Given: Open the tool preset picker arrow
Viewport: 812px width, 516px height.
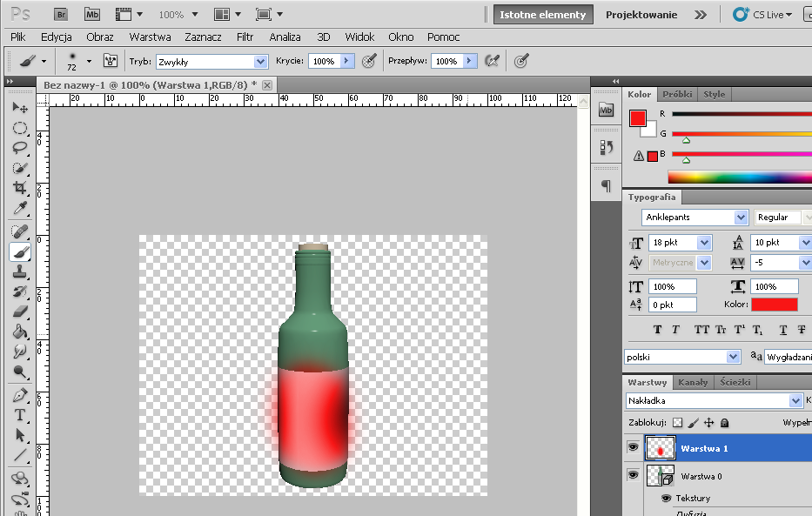Looking at the screenshot, I should pos(44,61).
